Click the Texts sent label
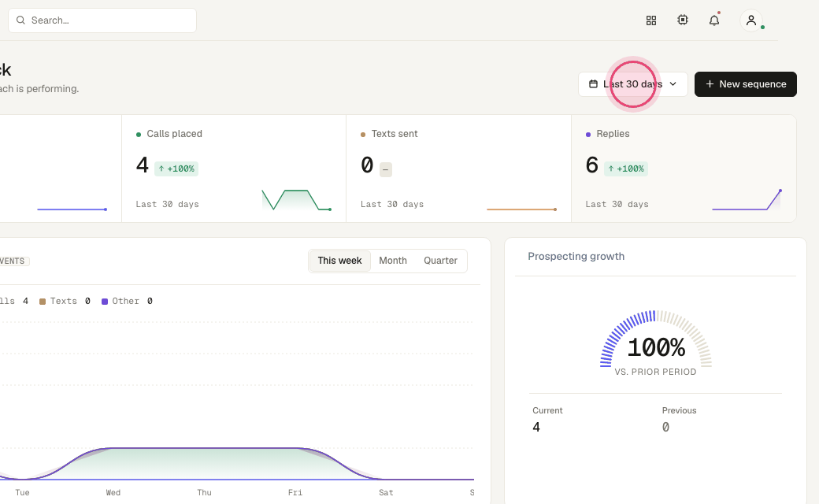 click(x=395, y=134)
